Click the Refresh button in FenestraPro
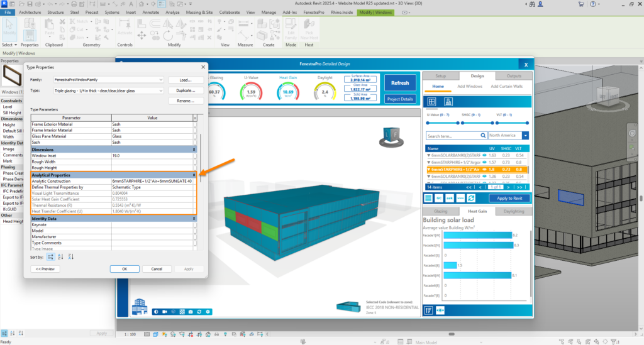Viewport: 644px width, 345px height. [x=399, y=83]
